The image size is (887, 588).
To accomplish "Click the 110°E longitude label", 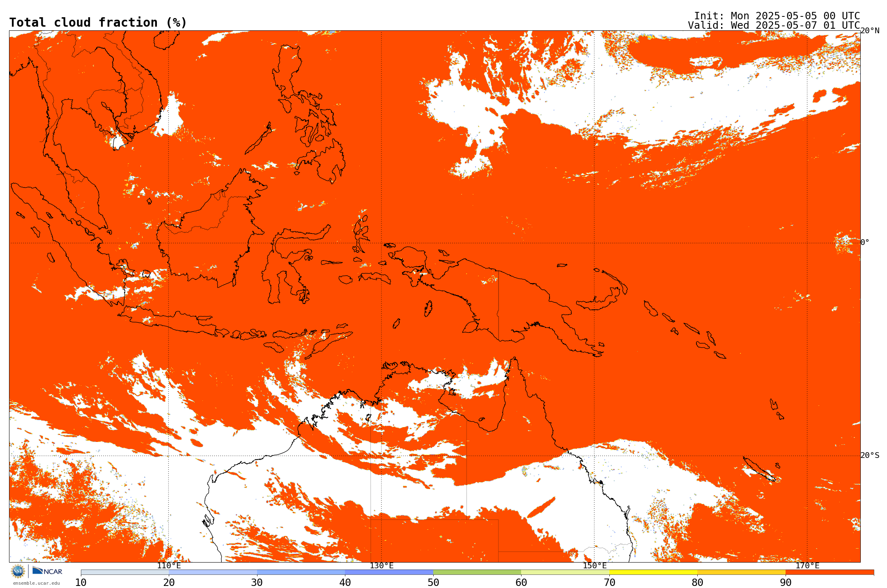I will 169,566.
